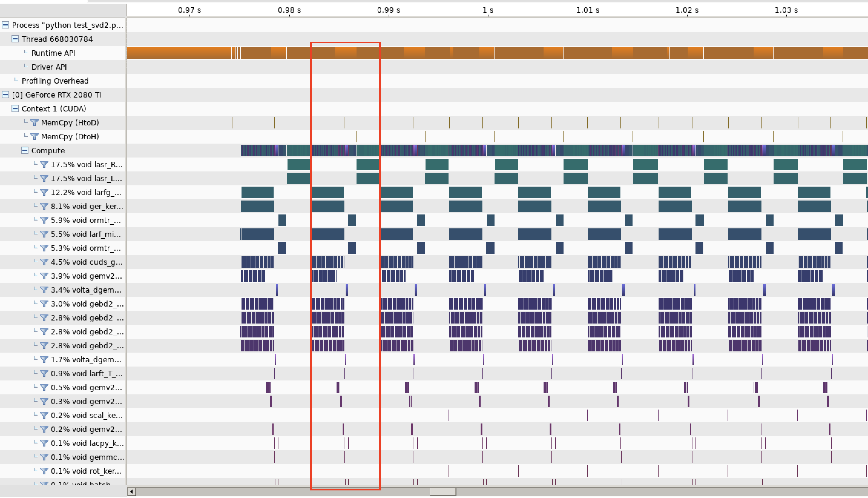Click the filter icon for 0.5% void gemv2
This screenshot has height=498, width=868.
coord(44,387)
